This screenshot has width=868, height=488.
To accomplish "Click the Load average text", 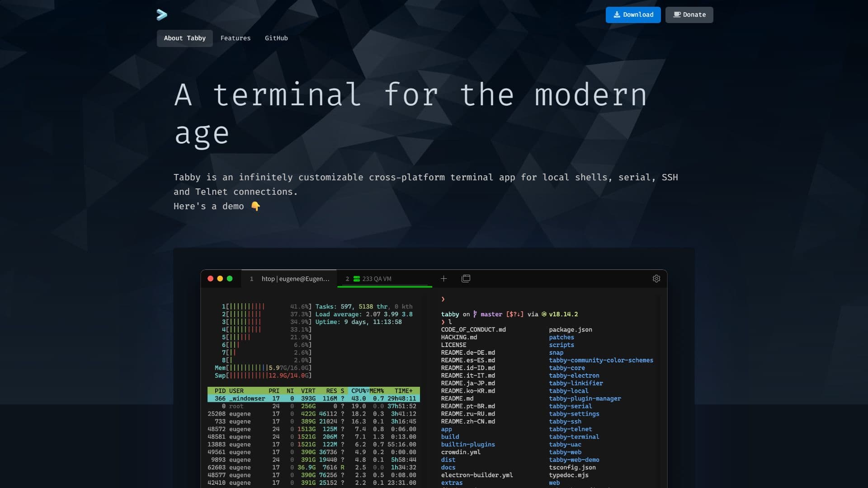I will [364, 314].
